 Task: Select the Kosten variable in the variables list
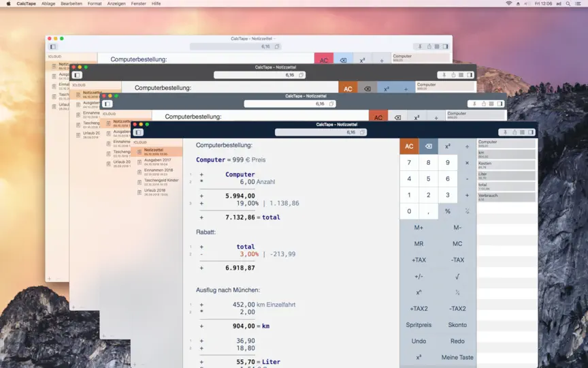tap(506, 165)
